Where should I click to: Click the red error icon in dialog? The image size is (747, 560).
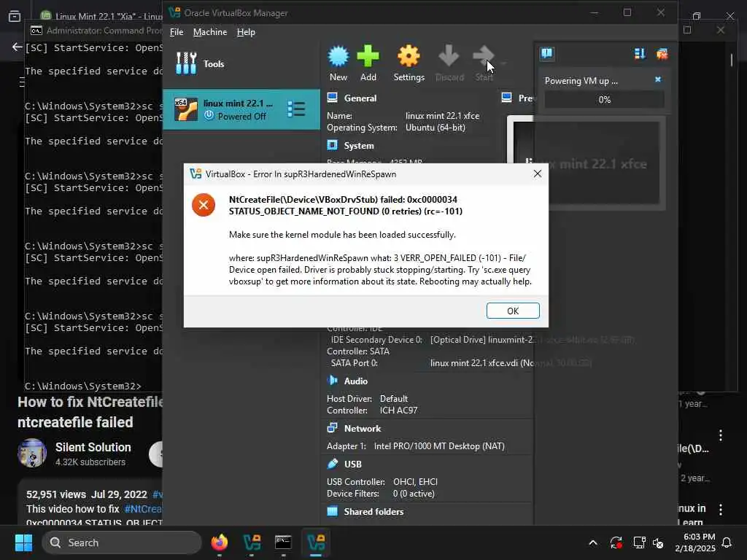click(x=204, y=205)
